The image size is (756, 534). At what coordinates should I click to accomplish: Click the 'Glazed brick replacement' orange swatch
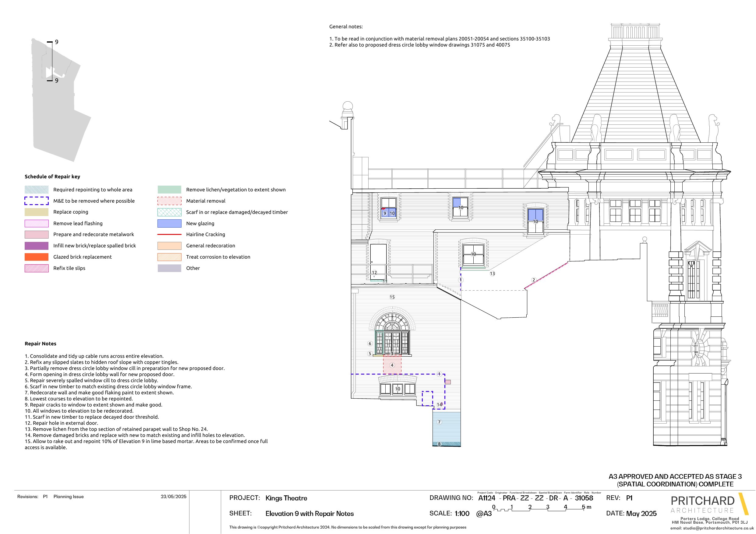(37, 257)
